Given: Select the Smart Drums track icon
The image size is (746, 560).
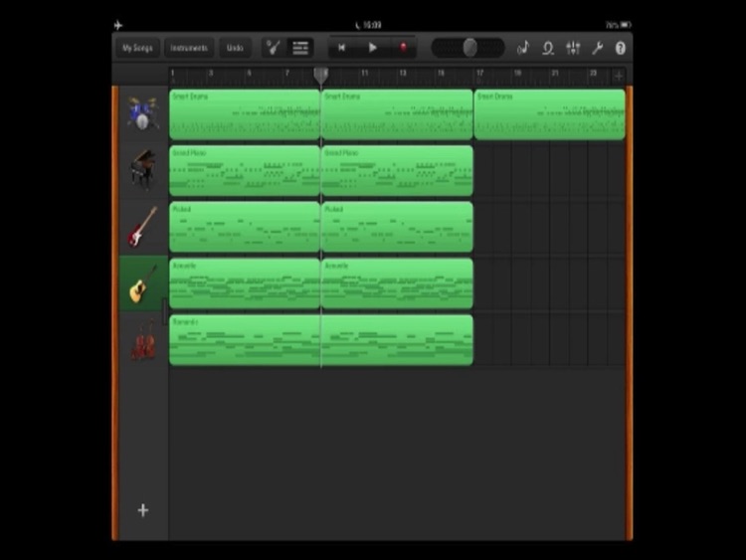Looking at the screenshot, I should click(x=142, y=113).
